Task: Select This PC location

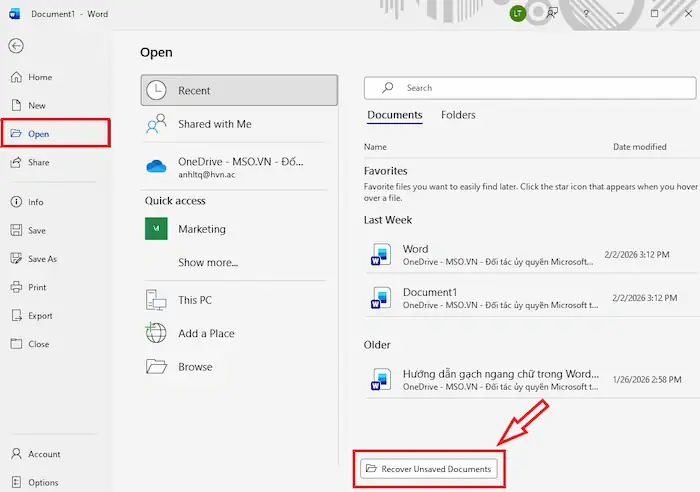Action: coord(194,300)
